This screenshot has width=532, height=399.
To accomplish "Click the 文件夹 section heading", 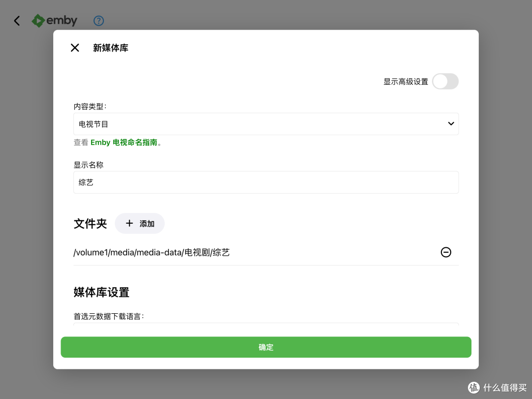I will click(90, 223).
